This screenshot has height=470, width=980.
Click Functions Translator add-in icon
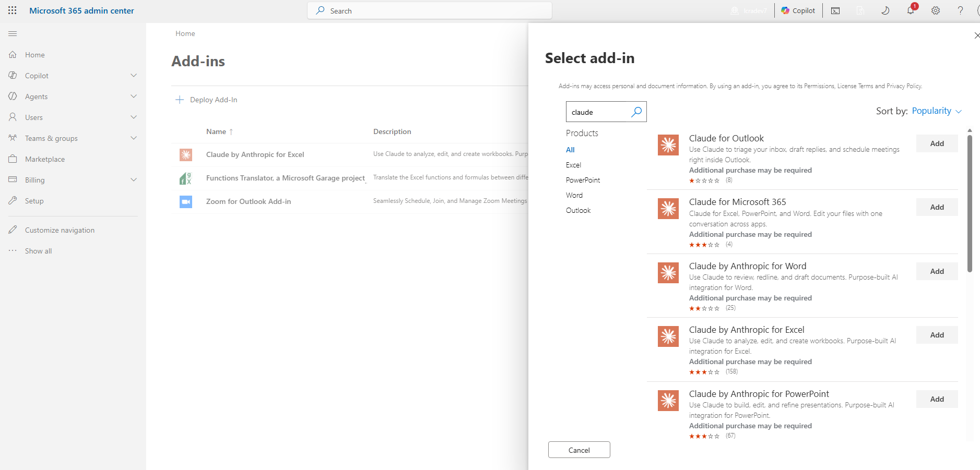click(186, 178)
